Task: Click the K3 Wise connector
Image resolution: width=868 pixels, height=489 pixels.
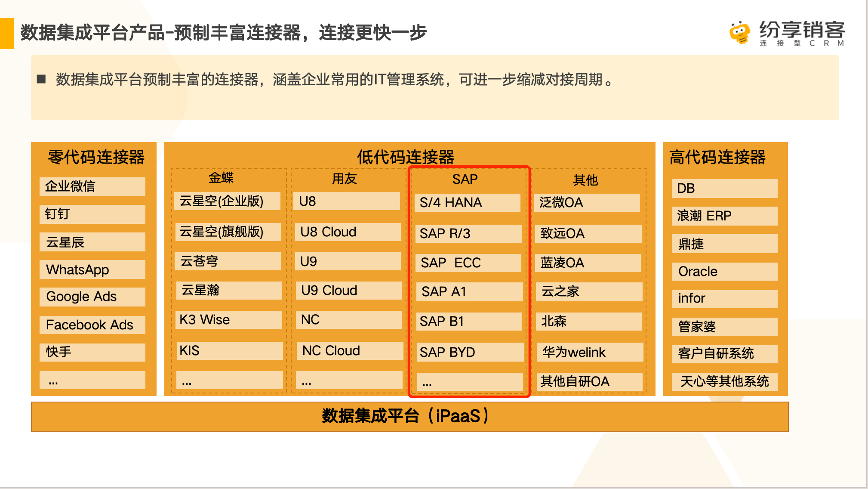Action: [x=229, y=320]
